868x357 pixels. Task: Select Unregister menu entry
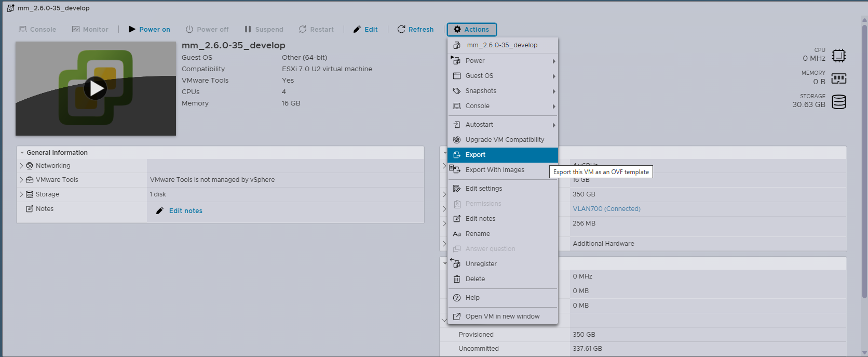(x=503, y=264)
